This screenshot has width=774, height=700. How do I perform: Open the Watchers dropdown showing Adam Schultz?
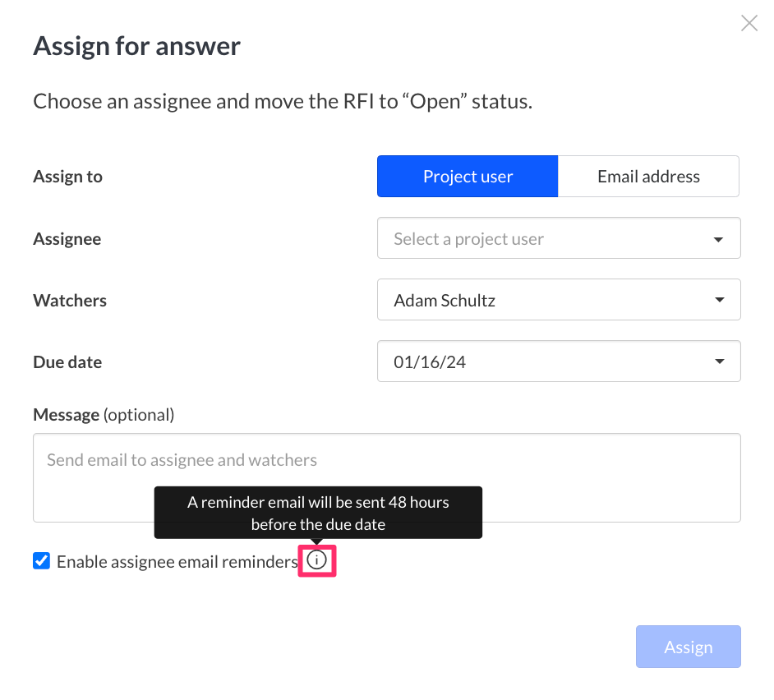pos(559,299)
